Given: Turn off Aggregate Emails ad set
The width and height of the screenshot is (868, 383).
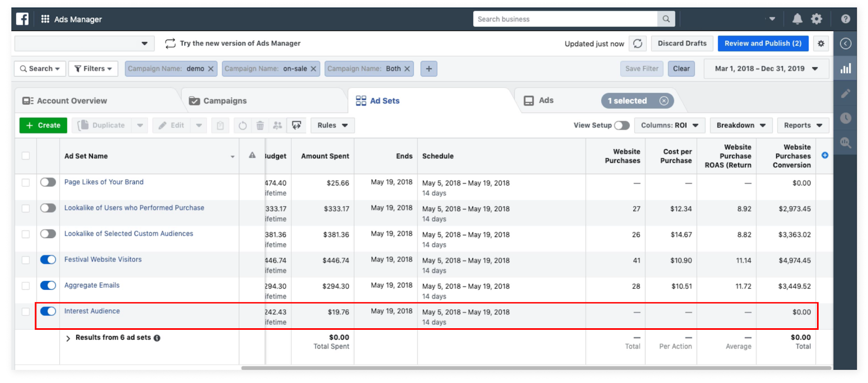Looking at the screenshot, I should tap(48, 285).
